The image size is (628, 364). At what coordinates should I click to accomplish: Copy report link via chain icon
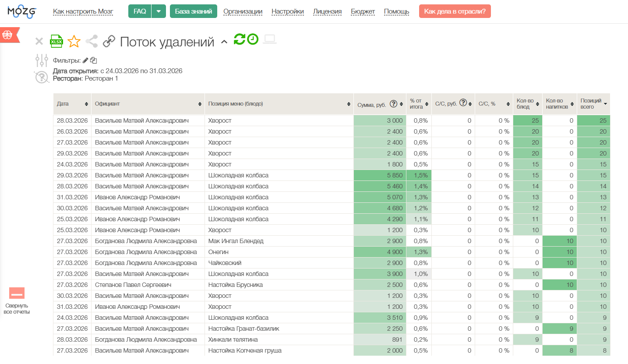109,42
